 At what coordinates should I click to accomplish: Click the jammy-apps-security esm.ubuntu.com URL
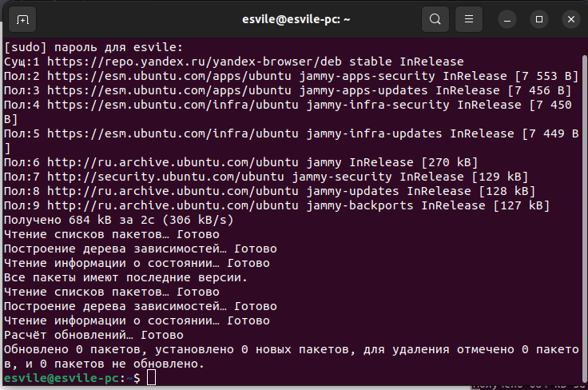click(169, 76)
